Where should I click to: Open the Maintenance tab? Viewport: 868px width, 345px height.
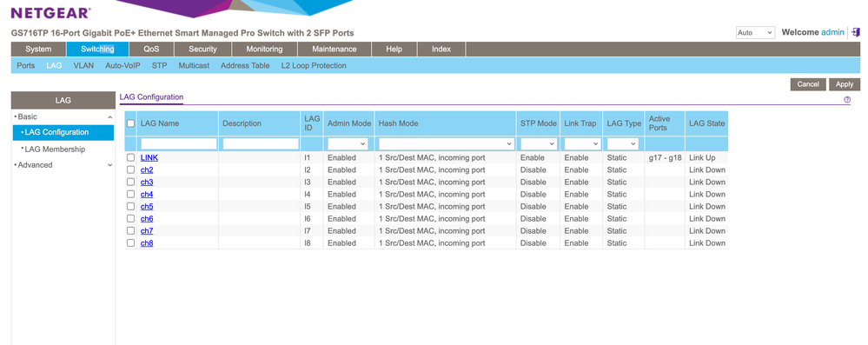pos(334,50)
